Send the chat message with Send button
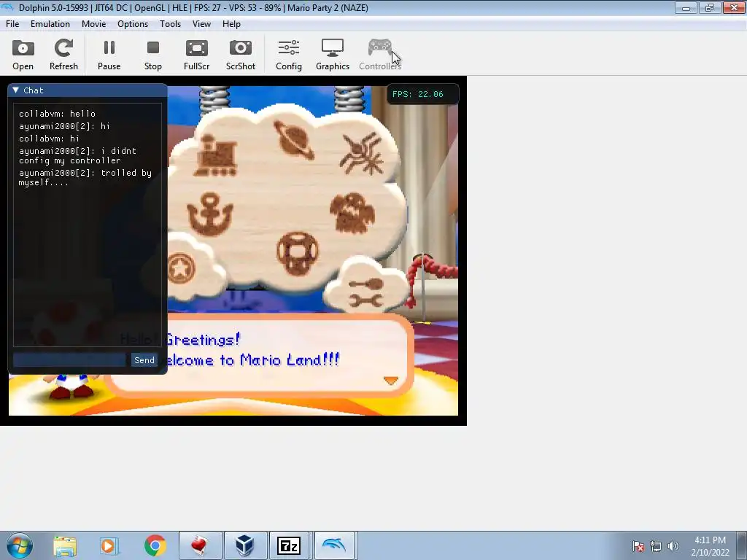The image size is (747, 560). pyautogui.click(x=144, y=360)
